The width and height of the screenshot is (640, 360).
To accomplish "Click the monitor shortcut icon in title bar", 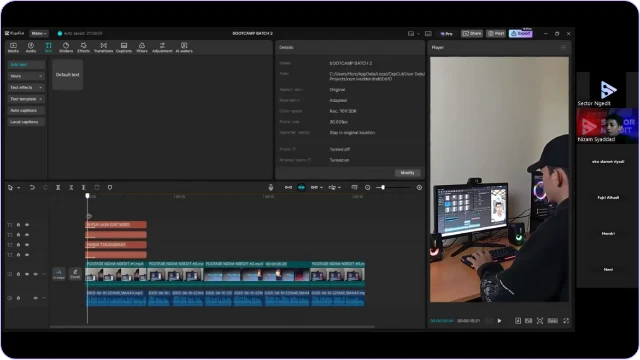I will pos(428,33).
